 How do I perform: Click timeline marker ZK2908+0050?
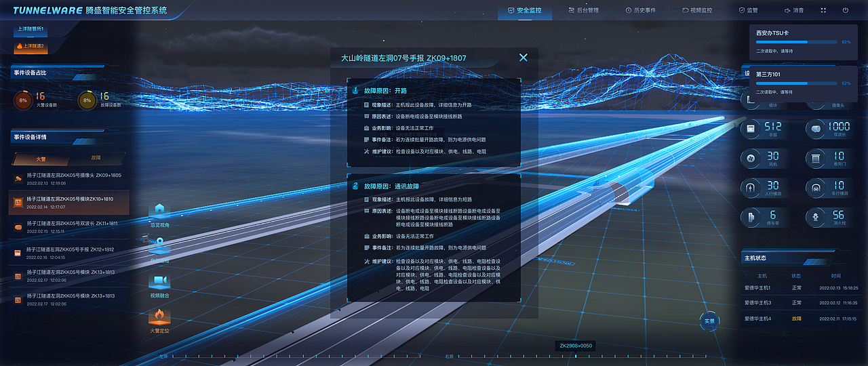pos(576,346)
